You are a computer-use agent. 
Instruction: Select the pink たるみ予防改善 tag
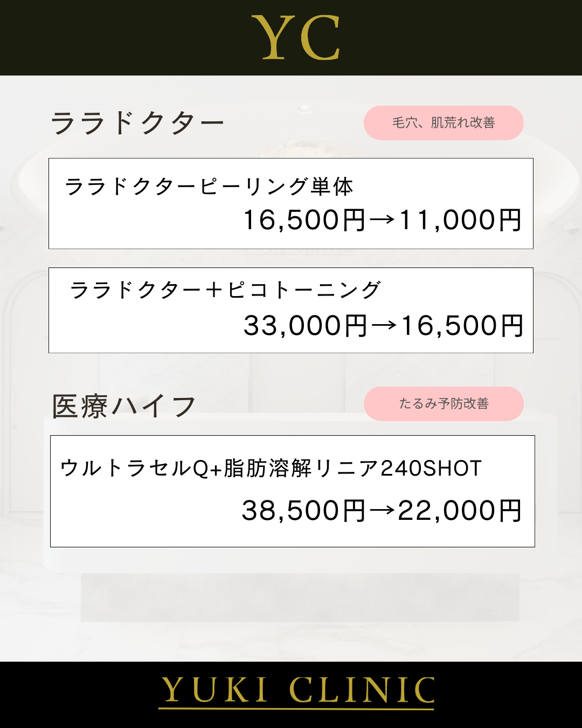(444, 404)
